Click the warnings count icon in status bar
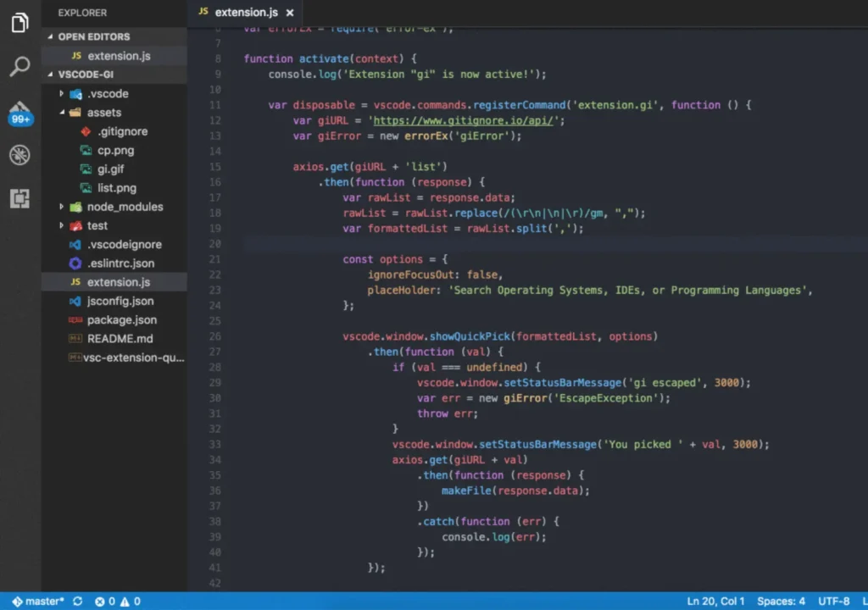 (125, 602)
